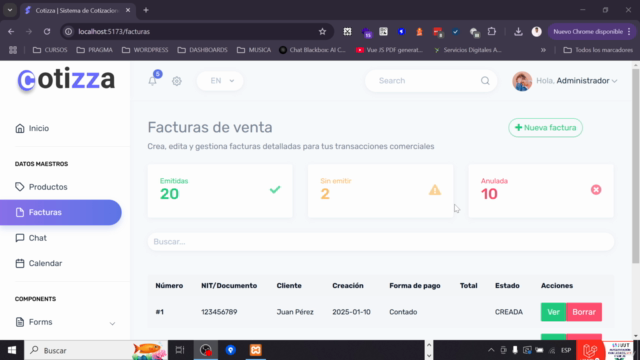Open Chat Blackbox AI bookmark
The width and height of the screenshot is (640, 360).
click(x=312, y=50)
